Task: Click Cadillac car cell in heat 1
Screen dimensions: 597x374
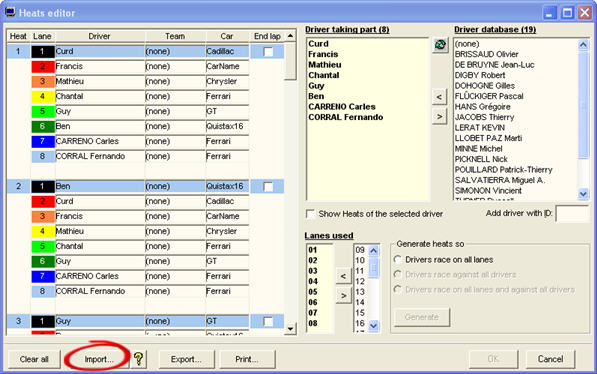Action: (227, 51)
